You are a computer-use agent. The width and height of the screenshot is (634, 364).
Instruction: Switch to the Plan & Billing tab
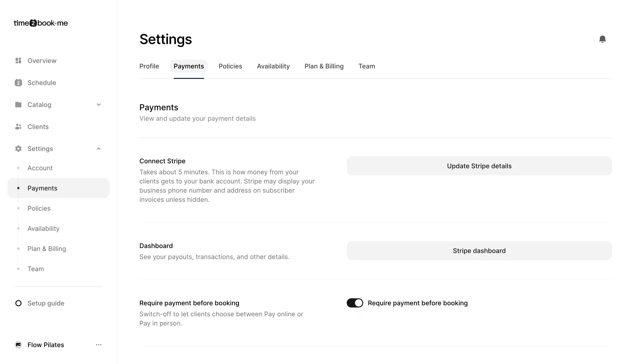(x=324, y=66)
